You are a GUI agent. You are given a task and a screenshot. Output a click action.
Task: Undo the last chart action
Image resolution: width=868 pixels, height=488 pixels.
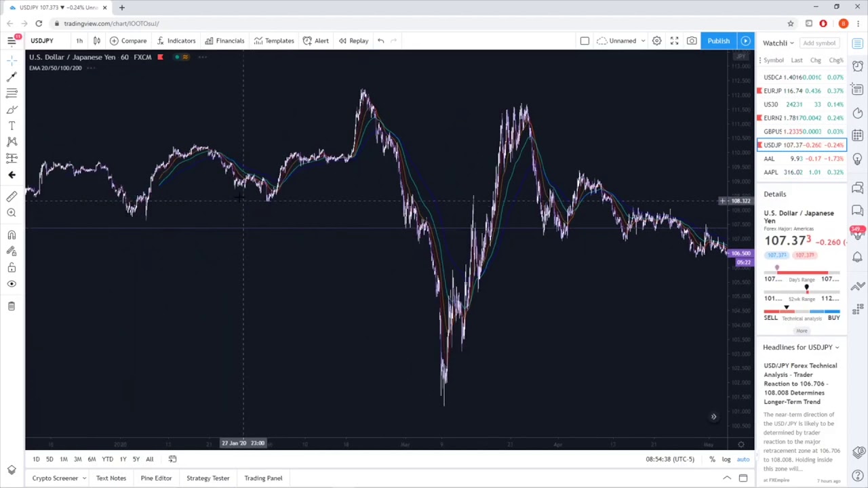coord(381,41)
